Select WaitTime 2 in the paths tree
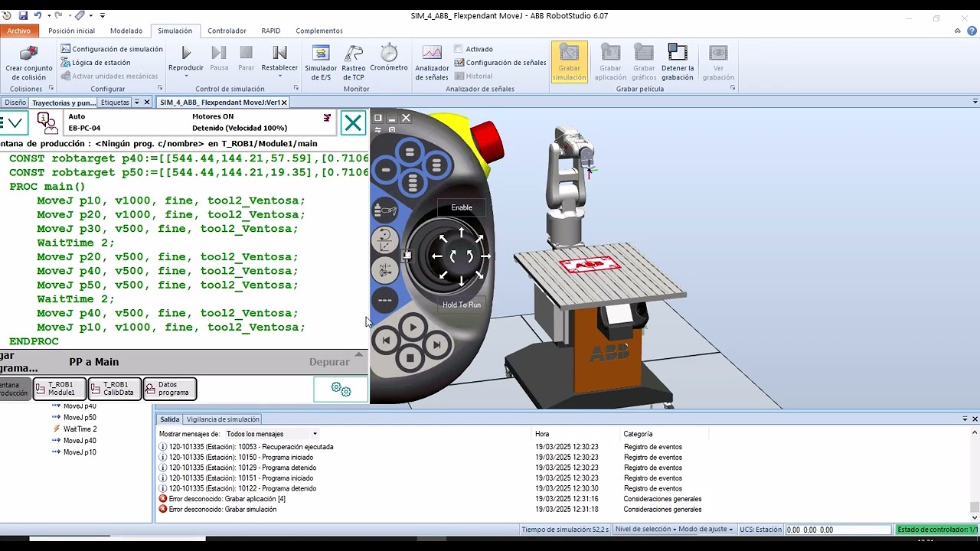The height and width of the screenshot is (551, 980). pos(79,429)
